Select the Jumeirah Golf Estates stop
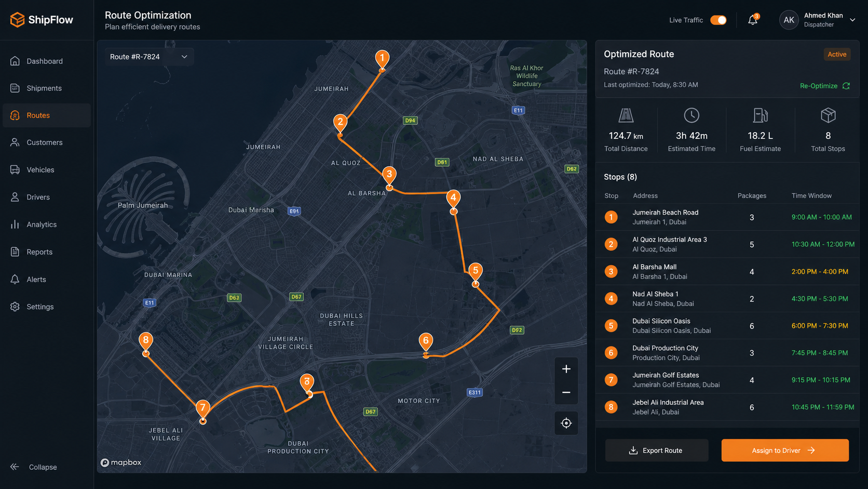 [x=727, y=380]
